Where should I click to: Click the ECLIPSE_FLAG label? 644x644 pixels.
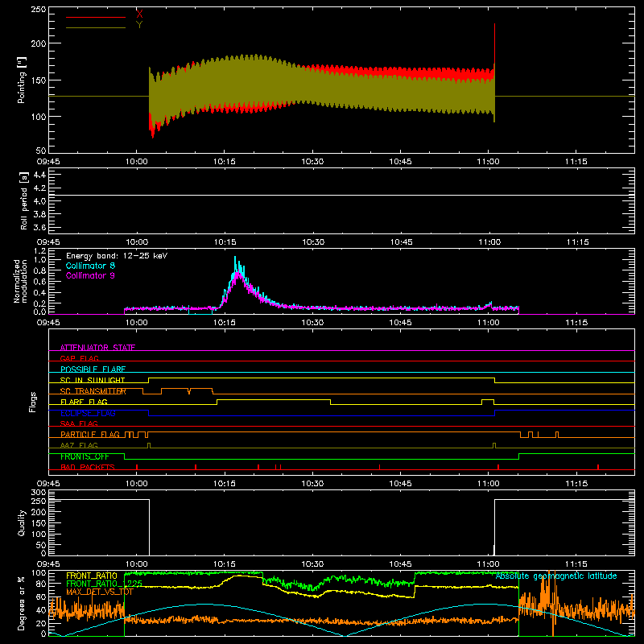(88, 413)
